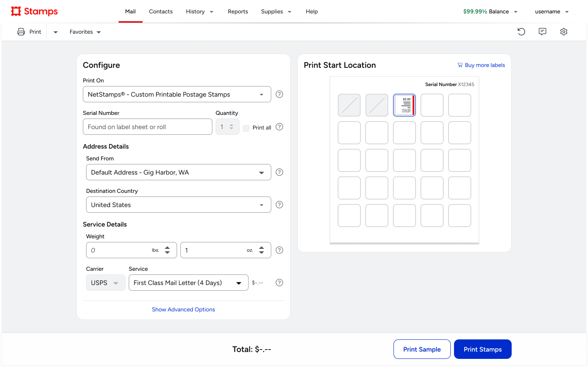Go to the Contacts tab
588x367 pixels.
click(161, 11)
